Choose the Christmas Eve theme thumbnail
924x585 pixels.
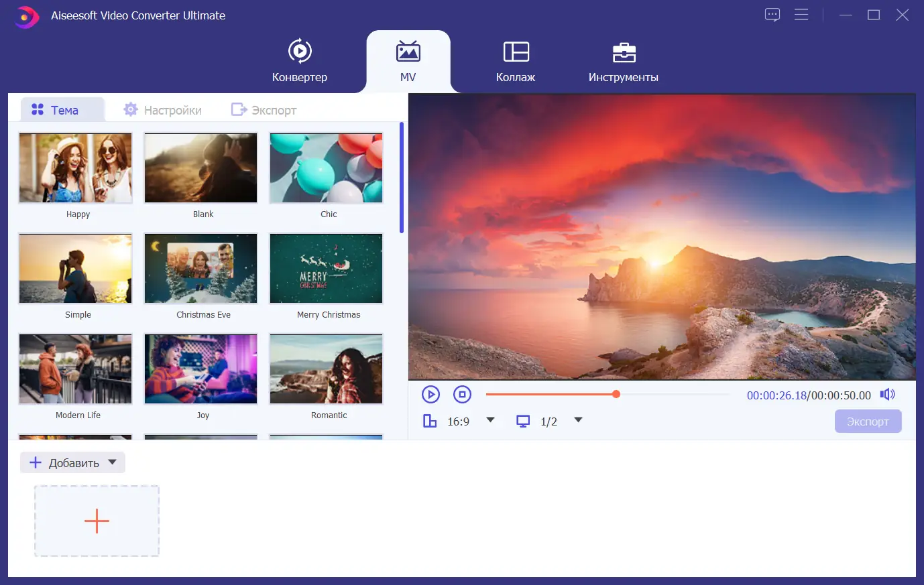click(x=201, y=269)
